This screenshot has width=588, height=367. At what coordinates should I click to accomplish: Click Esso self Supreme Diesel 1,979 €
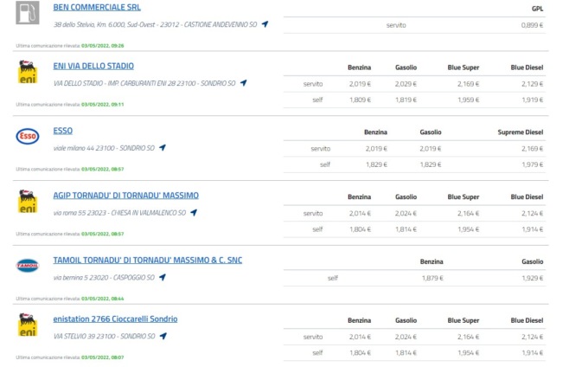pyautogui.click(x=532, y=164)
